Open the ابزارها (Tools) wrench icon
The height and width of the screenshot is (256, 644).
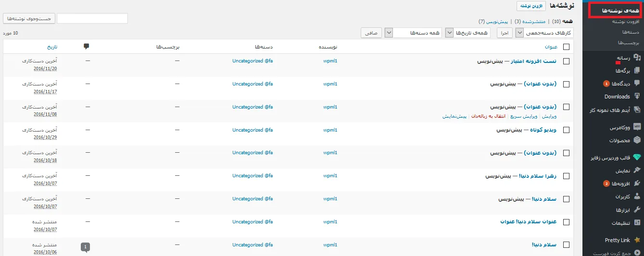pyautogui.click(x=637, y=210)
